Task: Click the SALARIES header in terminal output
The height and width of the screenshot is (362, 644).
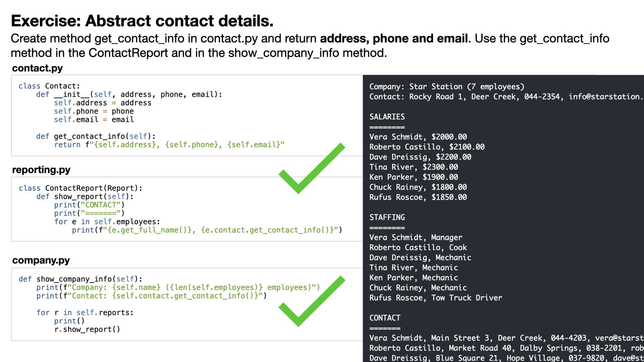Action: (387, 117)
